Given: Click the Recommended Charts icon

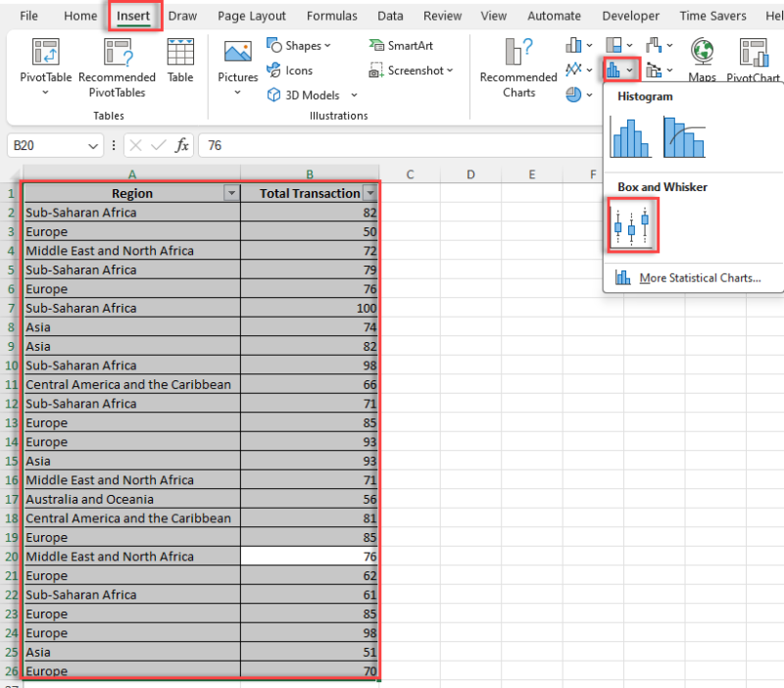Looking at the screenshot, I should point(518,53).
